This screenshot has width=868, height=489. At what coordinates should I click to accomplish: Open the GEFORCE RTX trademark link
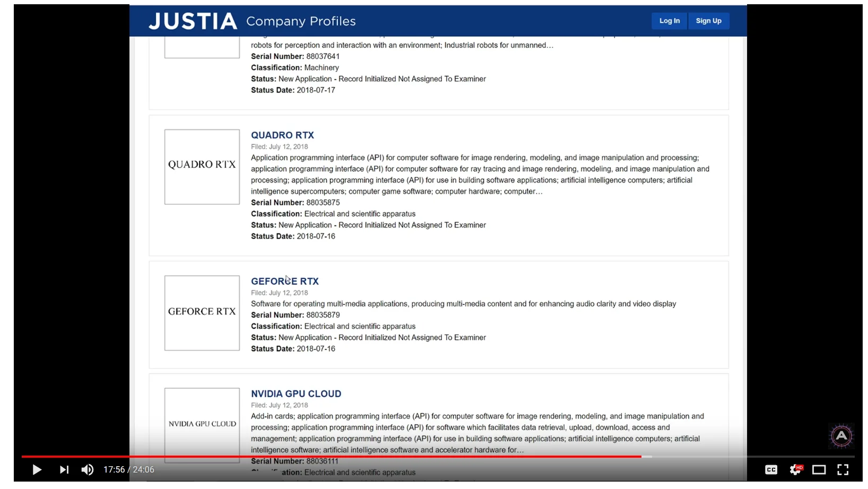coord(285,282)
